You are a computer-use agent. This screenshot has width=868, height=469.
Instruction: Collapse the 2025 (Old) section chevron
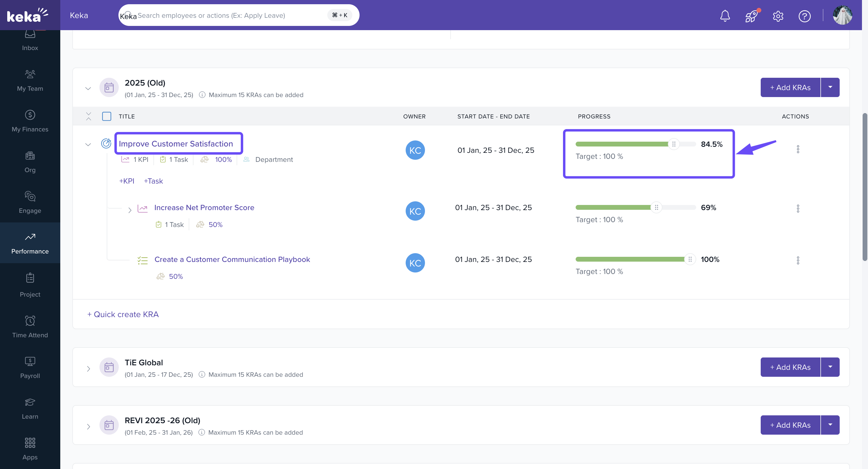coord(88,88)
